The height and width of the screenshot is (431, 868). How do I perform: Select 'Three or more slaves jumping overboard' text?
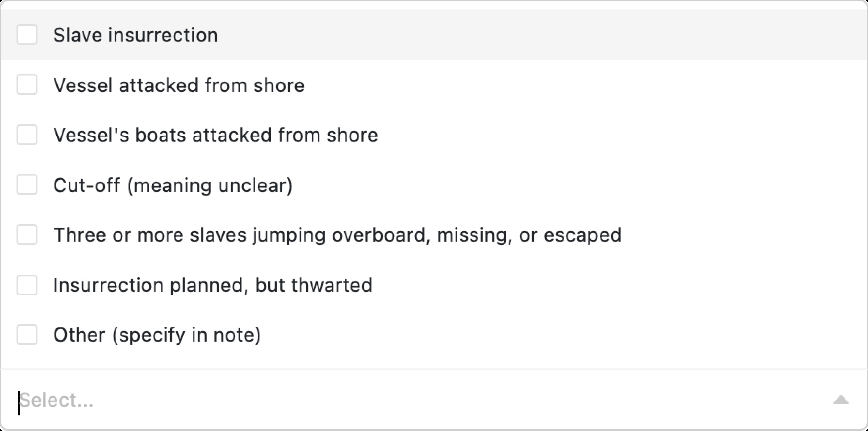[337, 235]
